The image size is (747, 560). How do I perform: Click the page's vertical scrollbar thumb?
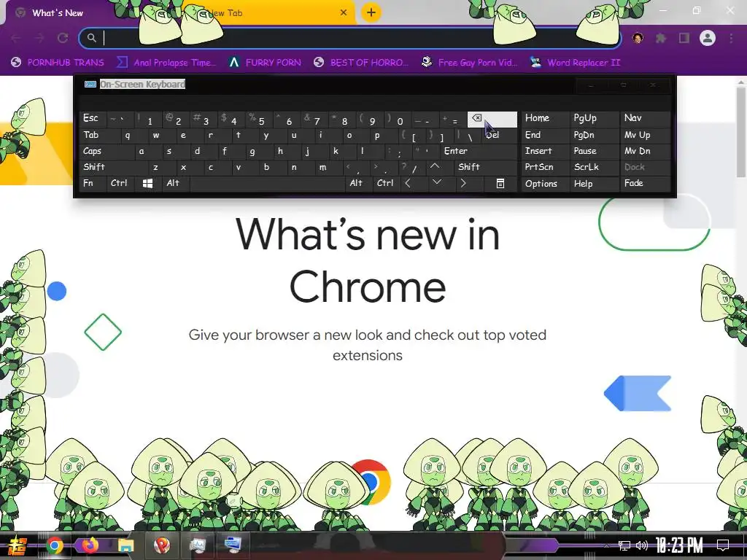741,131
